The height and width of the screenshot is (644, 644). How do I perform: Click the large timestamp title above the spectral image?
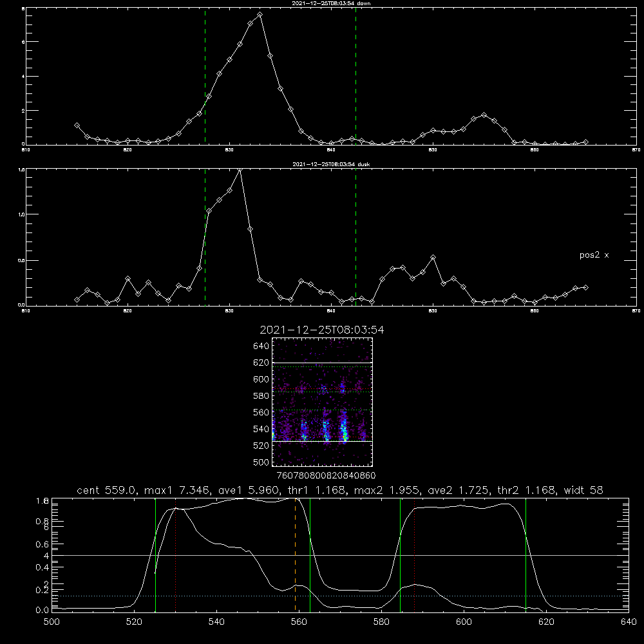coord(322,330)
